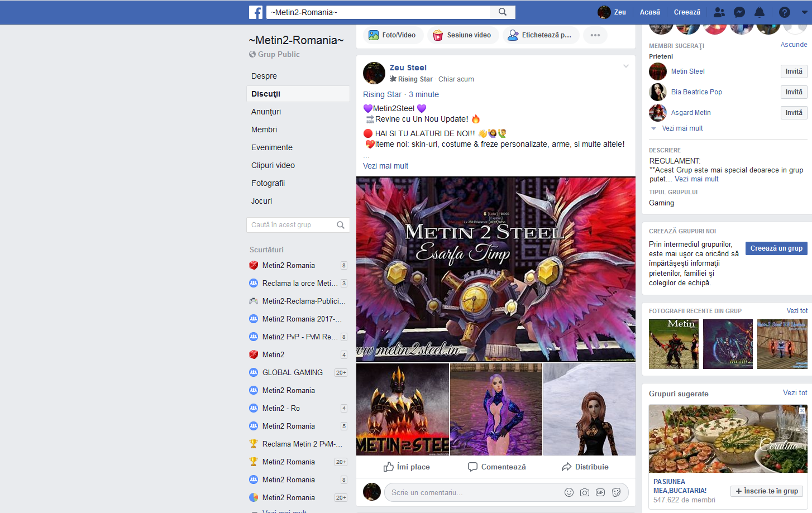This screenshot has height=513, width=812.
Task: Open the help question mark icon
Action: (x=785, y=12)
